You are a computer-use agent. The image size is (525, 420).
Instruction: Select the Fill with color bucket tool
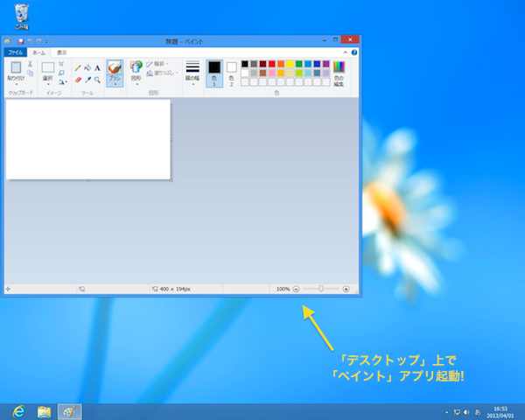tap(87, 68)
